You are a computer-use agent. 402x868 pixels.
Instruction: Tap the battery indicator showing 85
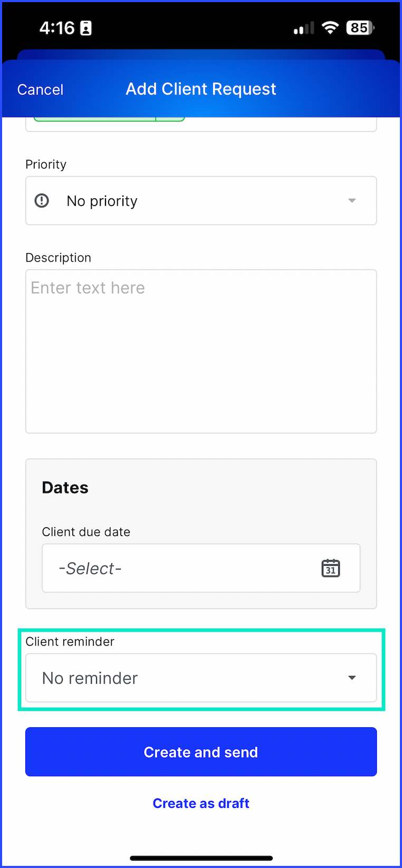click(360, 28)
